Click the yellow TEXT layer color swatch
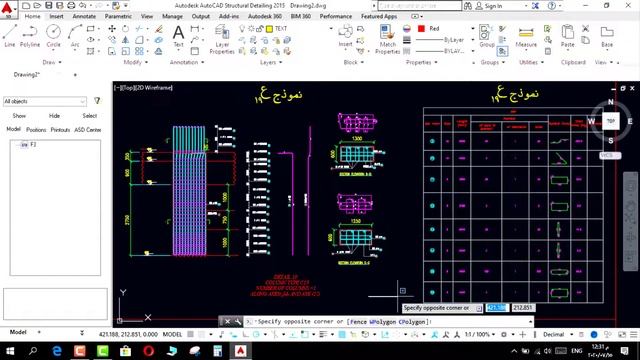 (269, 29)
